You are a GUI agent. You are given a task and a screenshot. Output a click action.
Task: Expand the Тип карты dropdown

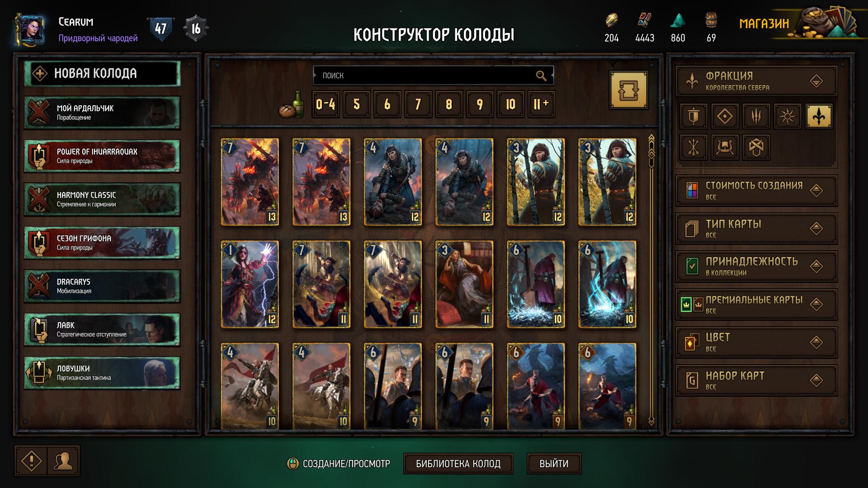tap(756, 229)
